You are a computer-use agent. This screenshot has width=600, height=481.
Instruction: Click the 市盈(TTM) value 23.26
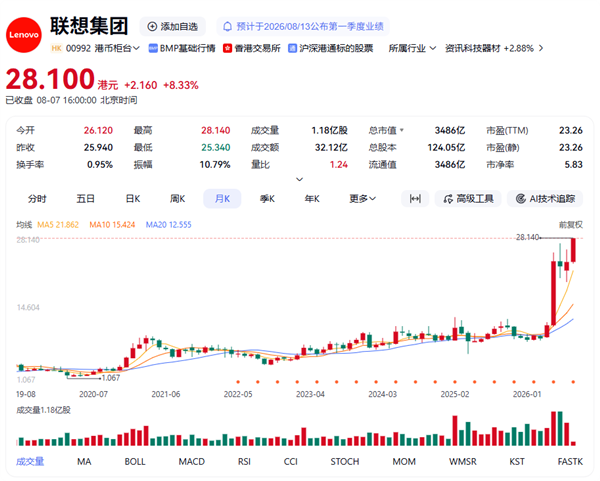coord(571,130)
